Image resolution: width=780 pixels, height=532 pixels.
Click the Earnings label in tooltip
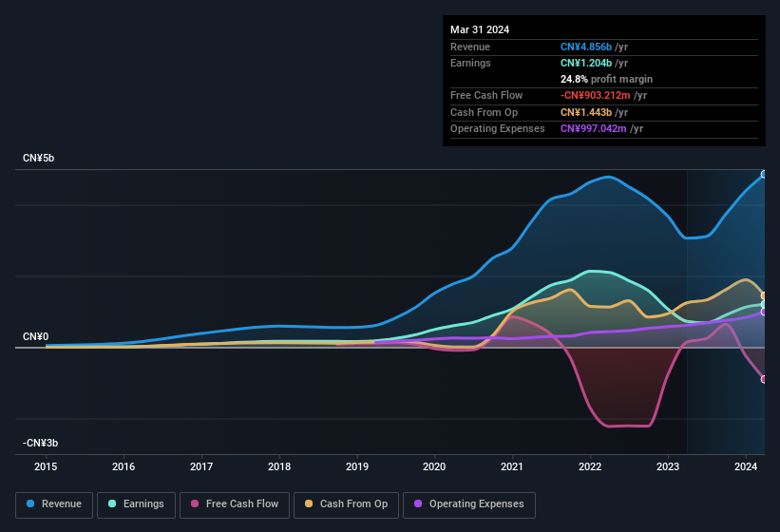pyautogui.click(x=470, y=63)
